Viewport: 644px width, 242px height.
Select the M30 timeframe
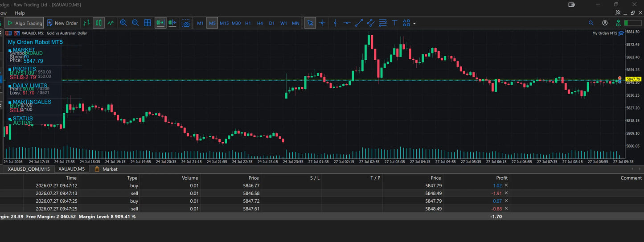[236, 23]
